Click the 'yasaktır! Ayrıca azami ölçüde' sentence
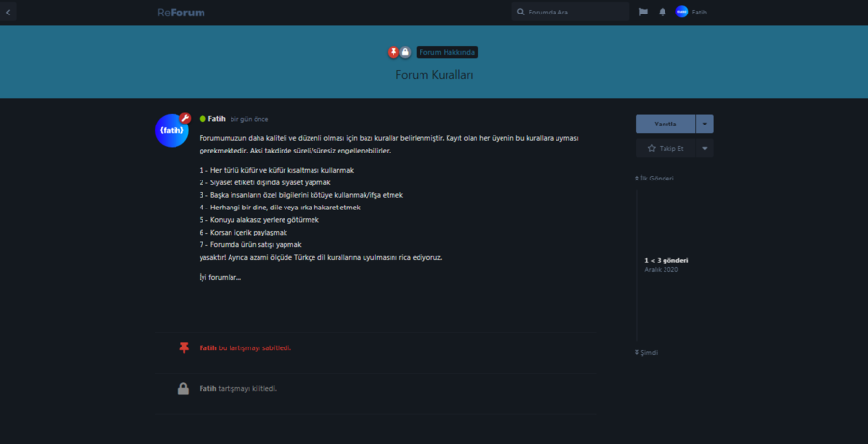 pyautogui.click(x=320, y=257)
